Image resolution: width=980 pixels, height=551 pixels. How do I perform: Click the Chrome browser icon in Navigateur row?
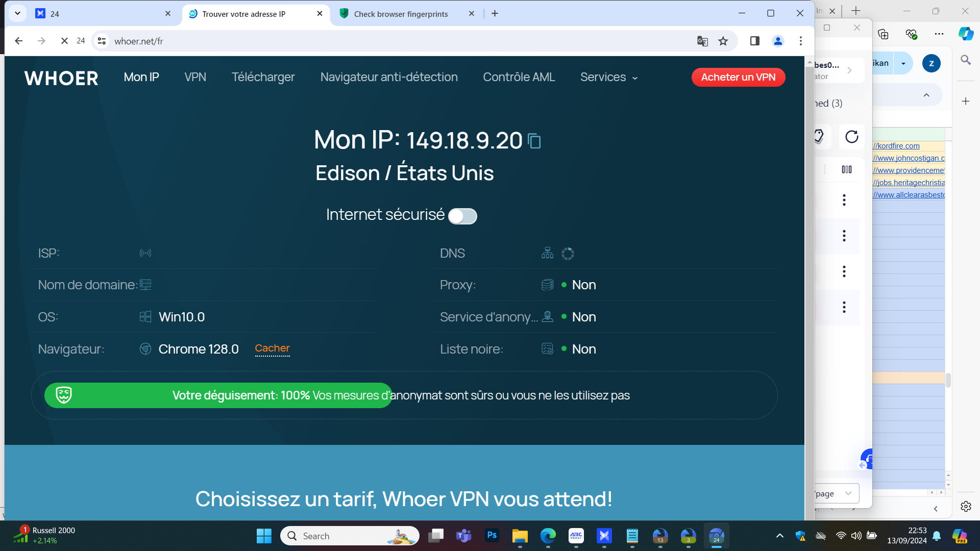(x=145, y=349)
